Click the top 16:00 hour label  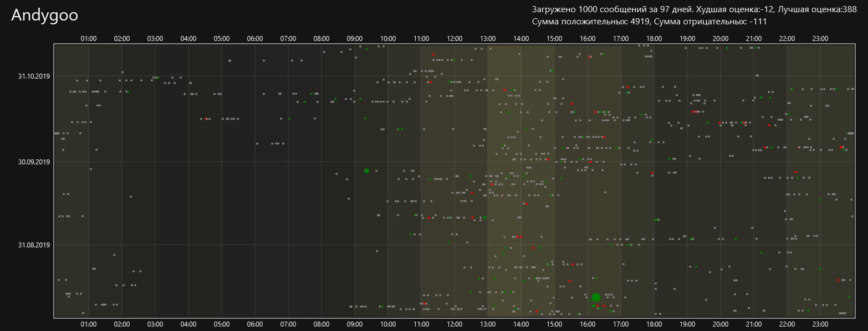point(588,39)
